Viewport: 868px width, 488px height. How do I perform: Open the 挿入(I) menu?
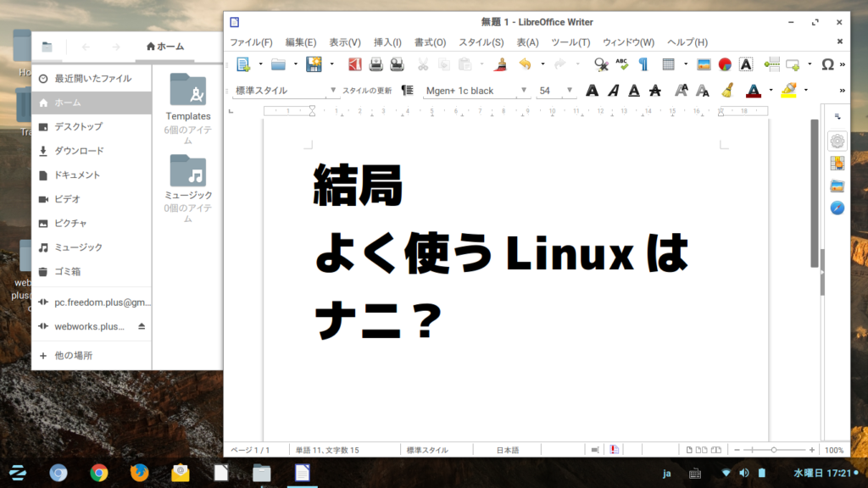point(387,42)
